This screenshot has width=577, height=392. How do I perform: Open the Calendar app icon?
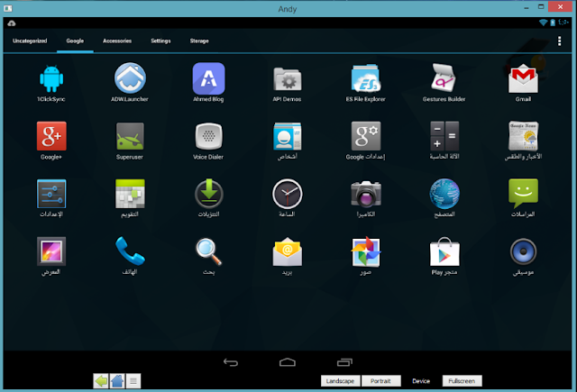130,194
